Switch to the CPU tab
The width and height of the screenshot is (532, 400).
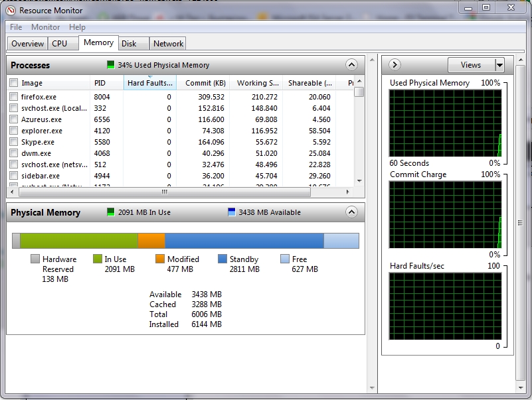(63, 44)
